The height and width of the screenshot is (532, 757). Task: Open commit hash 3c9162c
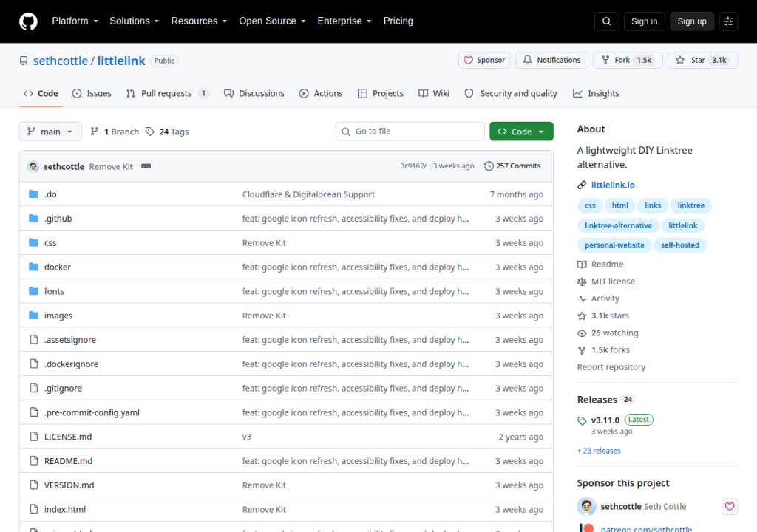[x=413, y=166]
